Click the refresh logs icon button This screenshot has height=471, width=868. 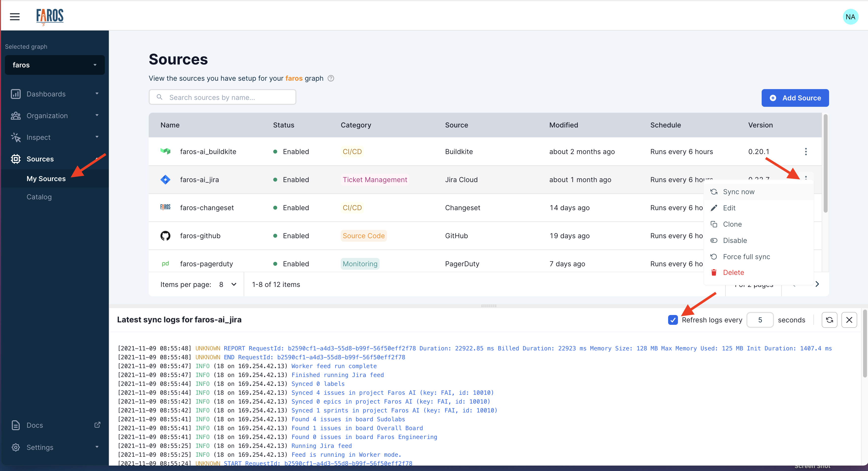[829, 320]
